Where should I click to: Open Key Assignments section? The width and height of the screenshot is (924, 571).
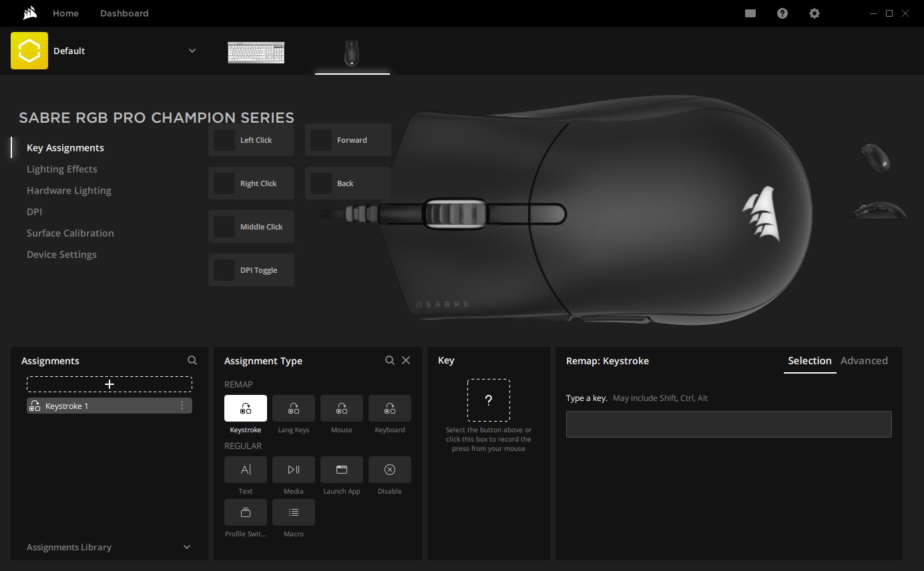[65, 148]
